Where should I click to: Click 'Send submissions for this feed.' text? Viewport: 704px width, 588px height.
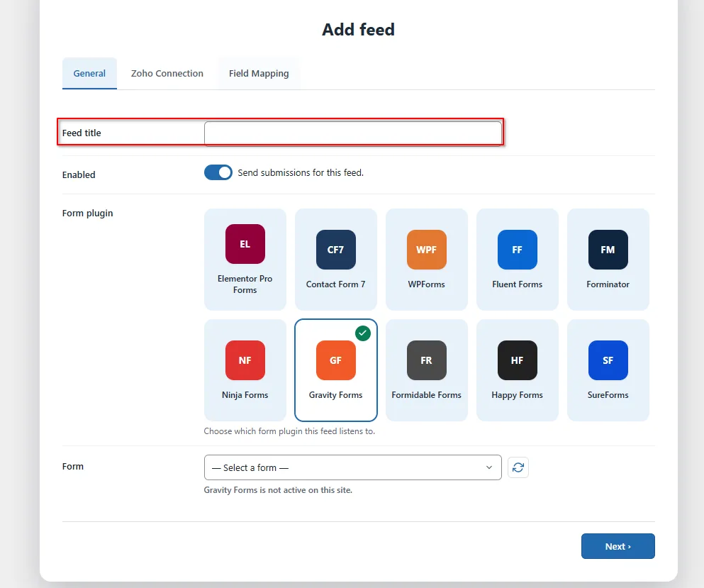(301, 172)
